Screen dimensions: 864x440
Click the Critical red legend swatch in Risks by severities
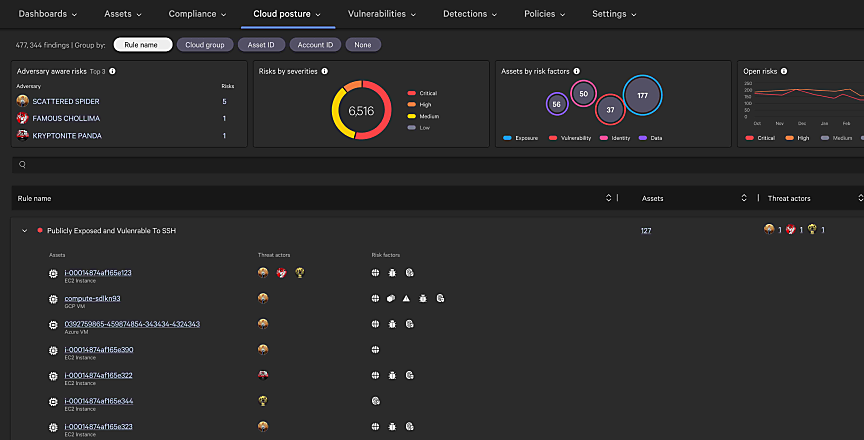point(411,93)
